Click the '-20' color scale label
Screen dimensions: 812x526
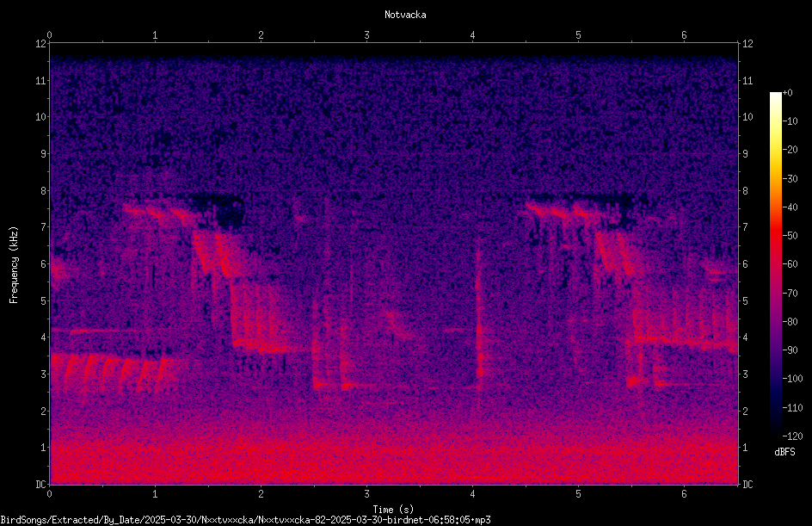pyautogui.click(x=790, y=150)
